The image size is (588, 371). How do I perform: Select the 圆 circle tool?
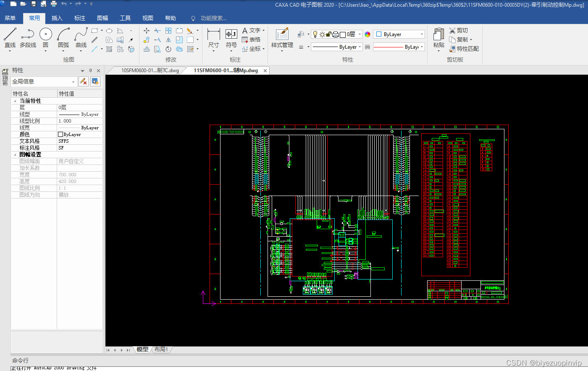pos(45,38)
